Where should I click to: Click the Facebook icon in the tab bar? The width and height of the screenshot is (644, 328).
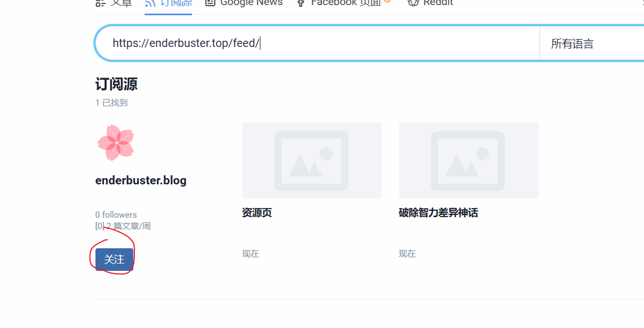[x=301, y=3]
